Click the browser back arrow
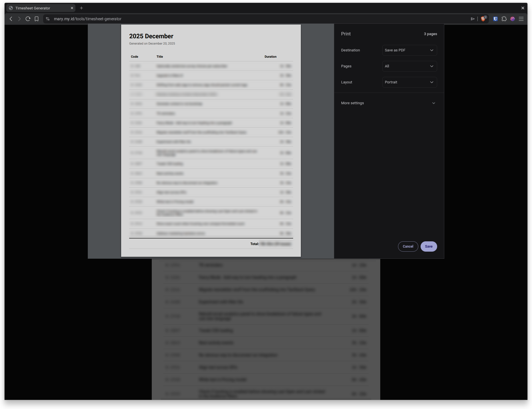Viewport: 532px width, 409px height. (11, 19)
